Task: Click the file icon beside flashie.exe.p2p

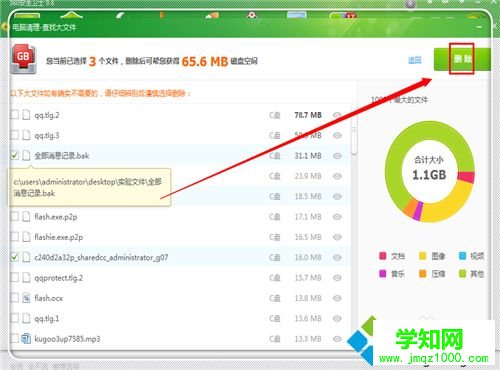Action: (26, 237)
